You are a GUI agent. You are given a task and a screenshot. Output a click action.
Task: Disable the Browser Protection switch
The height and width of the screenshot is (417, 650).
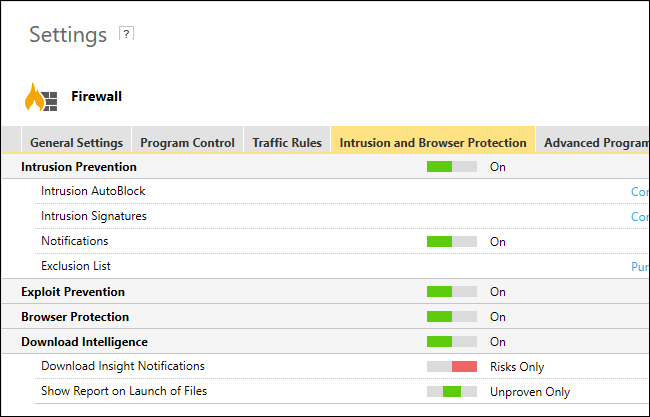tap(451, 317)
